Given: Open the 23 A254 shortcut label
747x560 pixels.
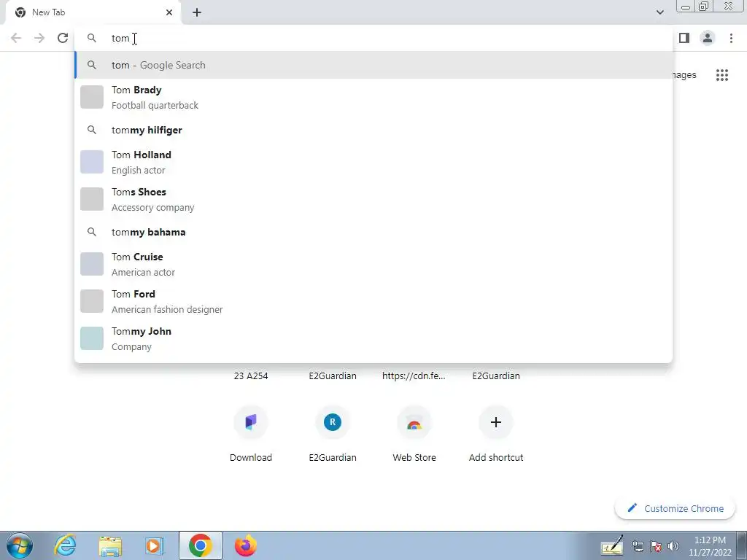Looking at the screenshot, I should point(251,376).
